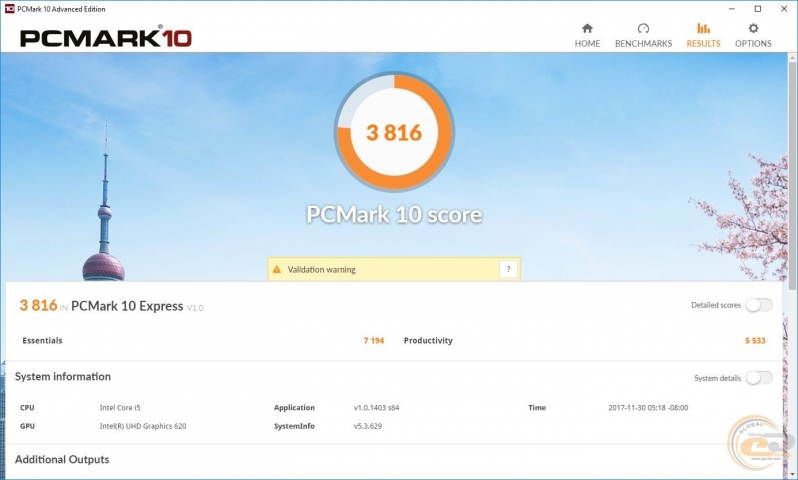This screenshot has width=798, height=480.
Task: Open Options with the gear icon
Action: pyautogui.click(x=753, y=28)
